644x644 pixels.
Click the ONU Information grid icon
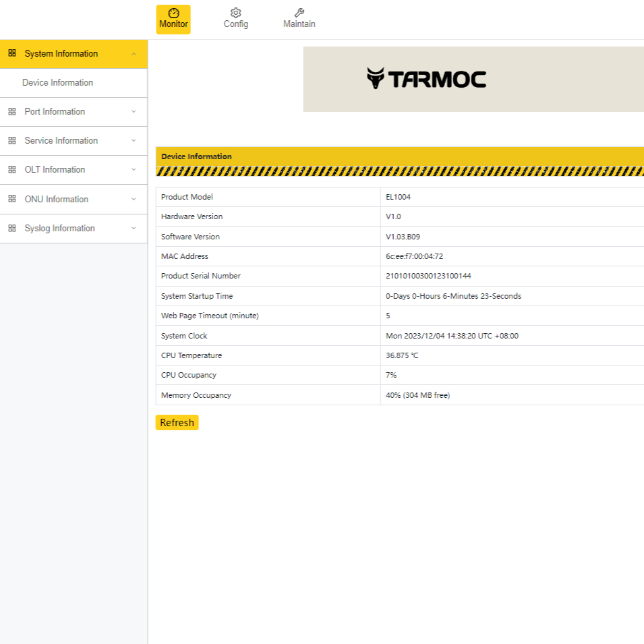[x=12, y=199]
